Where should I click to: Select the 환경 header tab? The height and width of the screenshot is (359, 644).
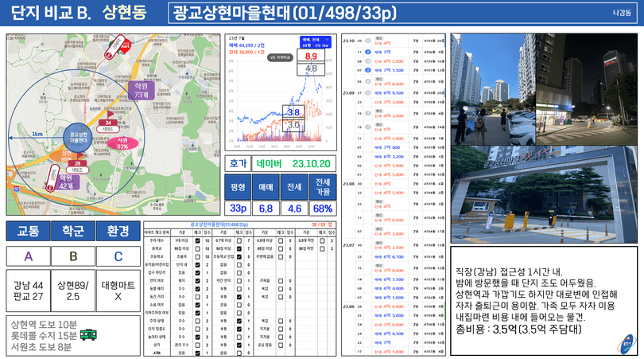click(x=118, y=231)
